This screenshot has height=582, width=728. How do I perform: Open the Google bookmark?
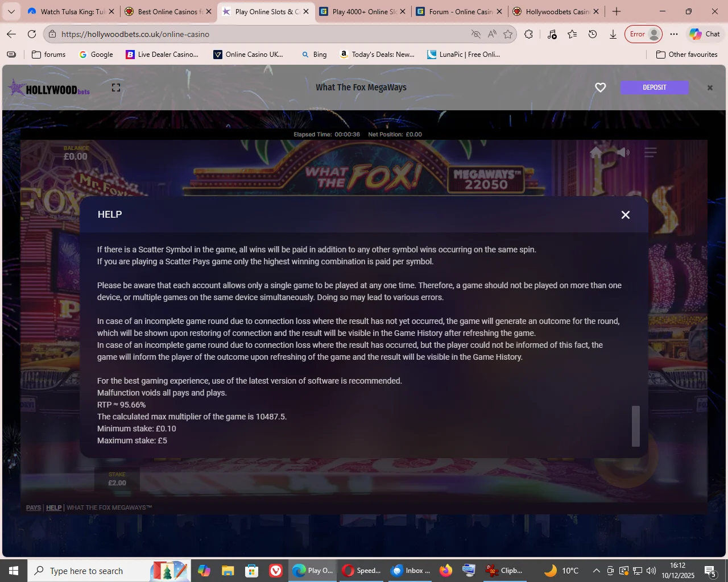pyautogui.click(x=96, y=55)
